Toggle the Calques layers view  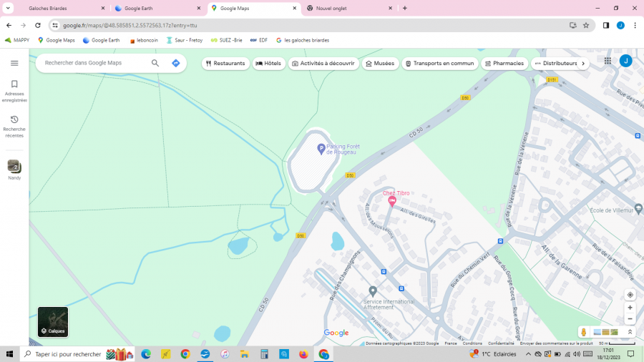[x=53, y=322]
